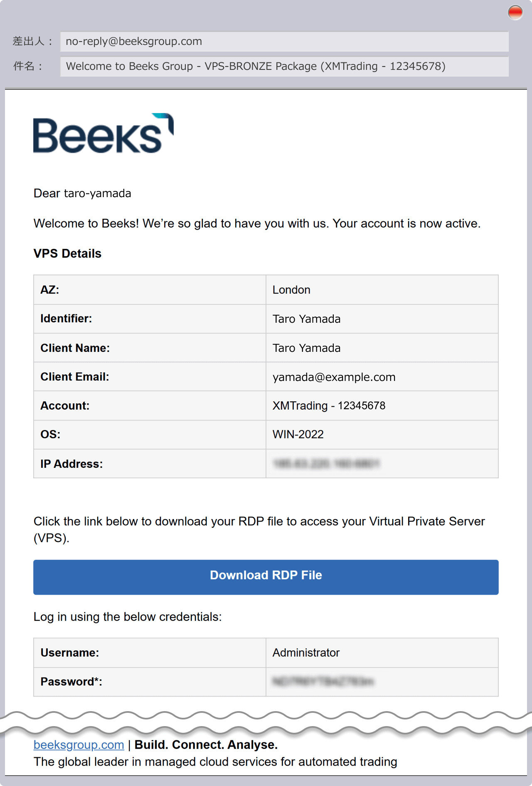Open the beeksgroup.com link
The image size is (532, 786).
(x=79, y=745)
